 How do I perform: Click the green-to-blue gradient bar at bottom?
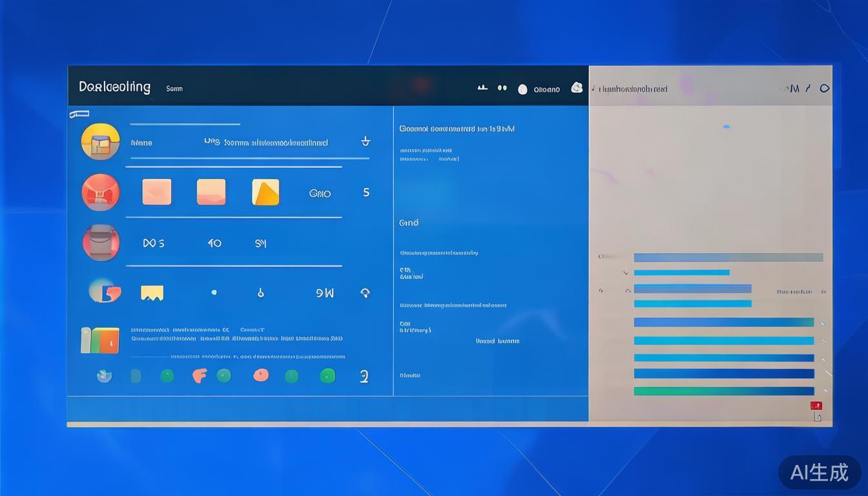723,391
